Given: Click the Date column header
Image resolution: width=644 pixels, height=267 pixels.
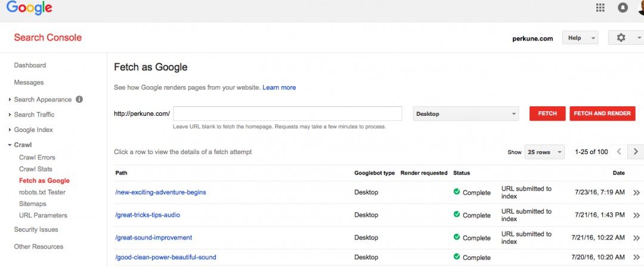Looking at the screenshot, I should click(x=618, y=173).
